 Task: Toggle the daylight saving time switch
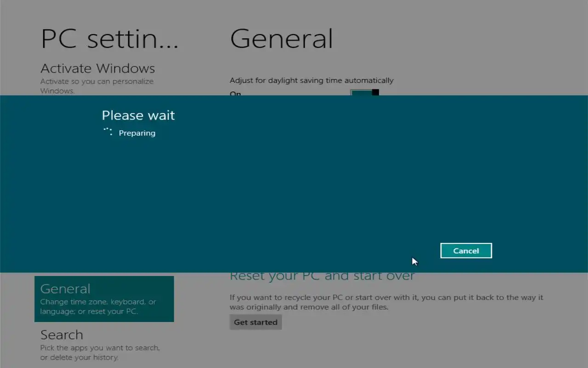click(365, 92)
